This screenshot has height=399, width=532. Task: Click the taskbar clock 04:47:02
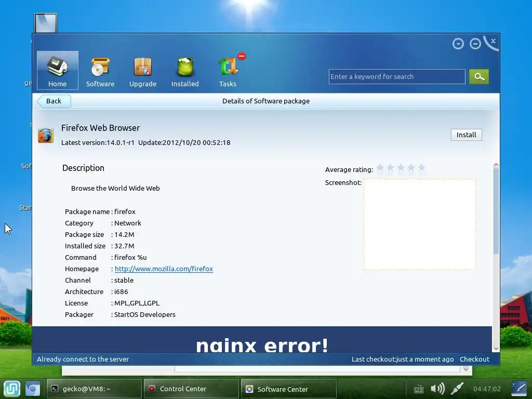coord(487,389)
